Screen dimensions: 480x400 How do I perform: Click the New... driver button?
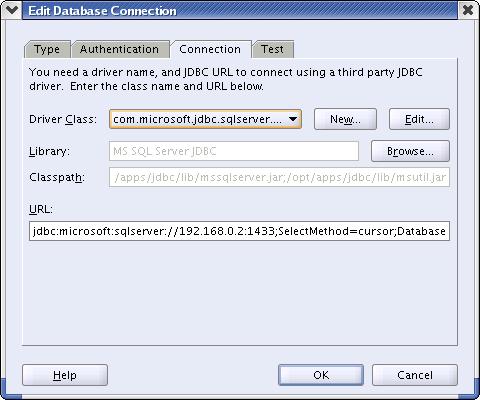coord(345,119)
